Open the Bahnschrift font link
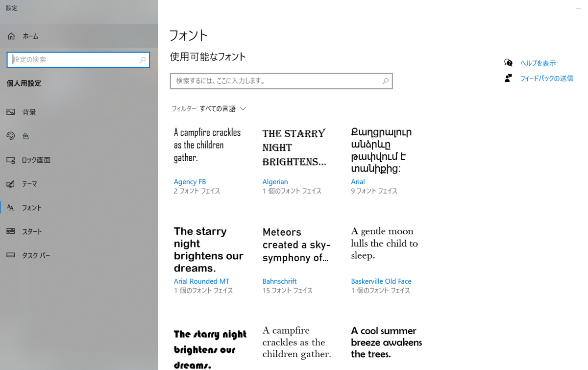This screenshot has height=370, width=588. pos(279,281)
